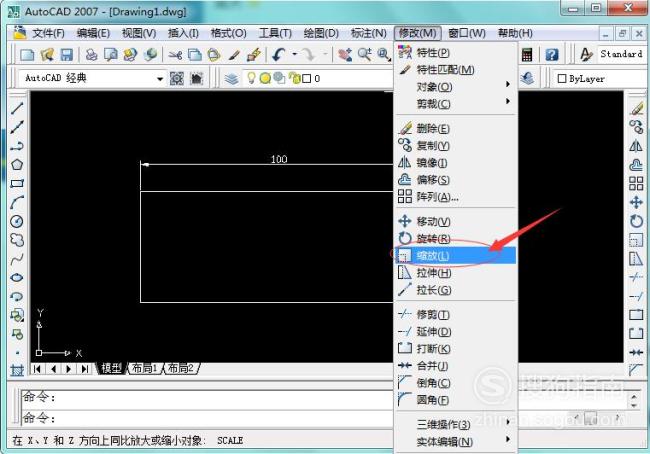Open the ByLayer color dropdown
The image size is (650, 454).
click(x=600, y=78)
